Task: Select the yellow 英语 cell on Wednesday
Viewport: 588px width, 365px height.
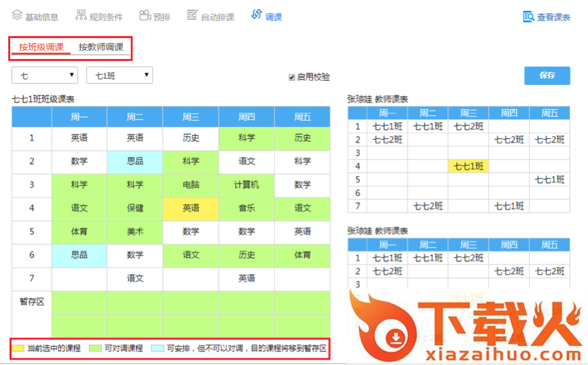Action: tap(191, 208)
